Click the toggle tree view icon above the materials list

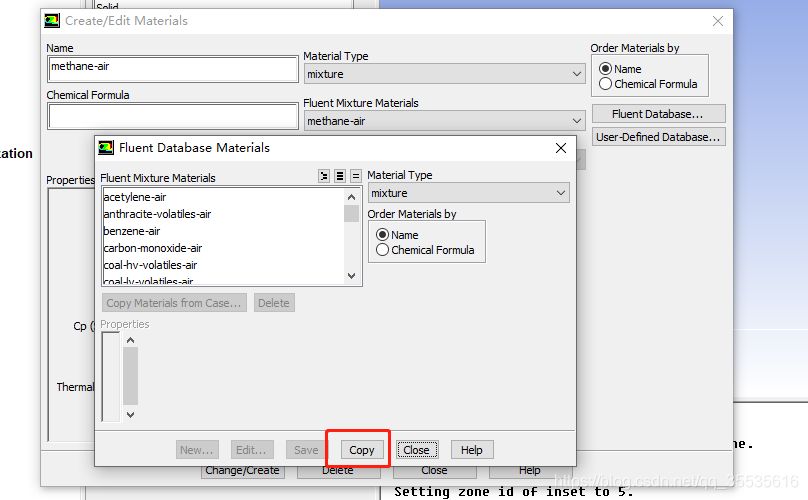[x=324, y=176]
